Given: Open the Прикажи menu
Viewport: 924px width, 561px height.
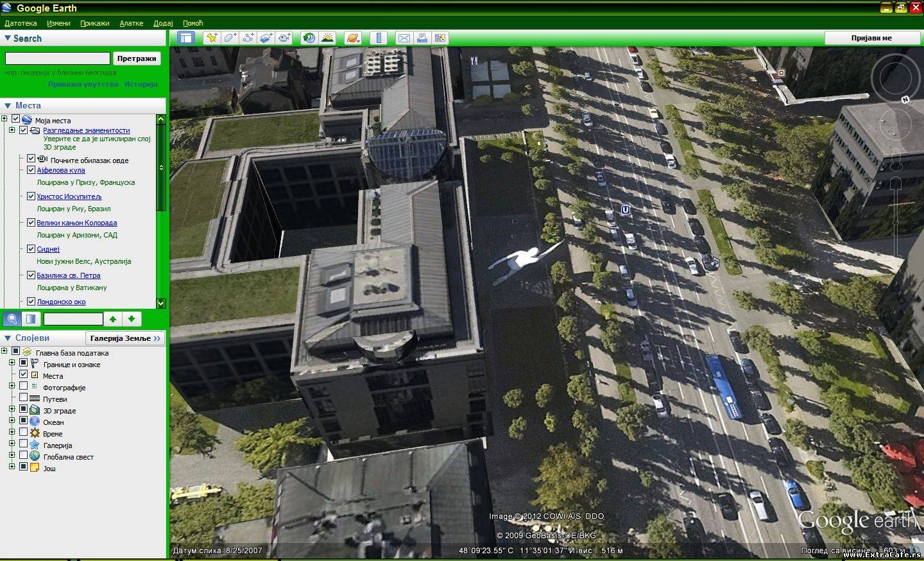Looking at the screenshot, I should [x=95, y=23].
